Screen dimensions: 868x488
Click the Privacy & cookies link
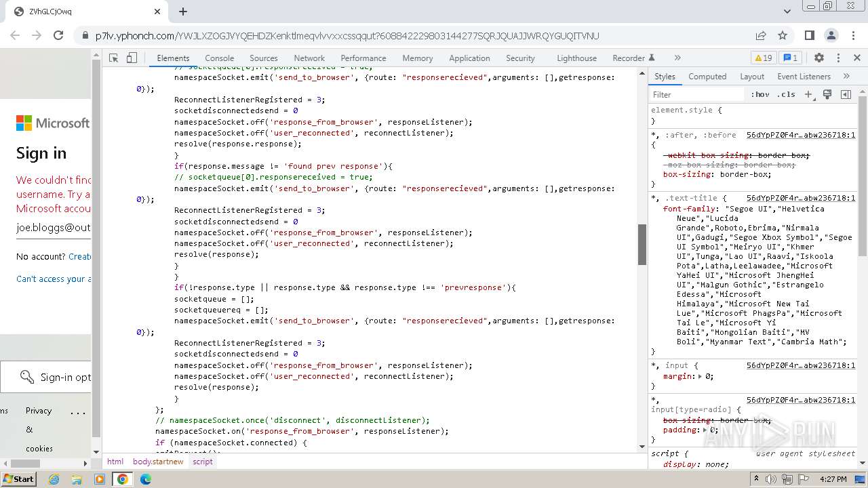pyautogui.click(x=39, y=430)
